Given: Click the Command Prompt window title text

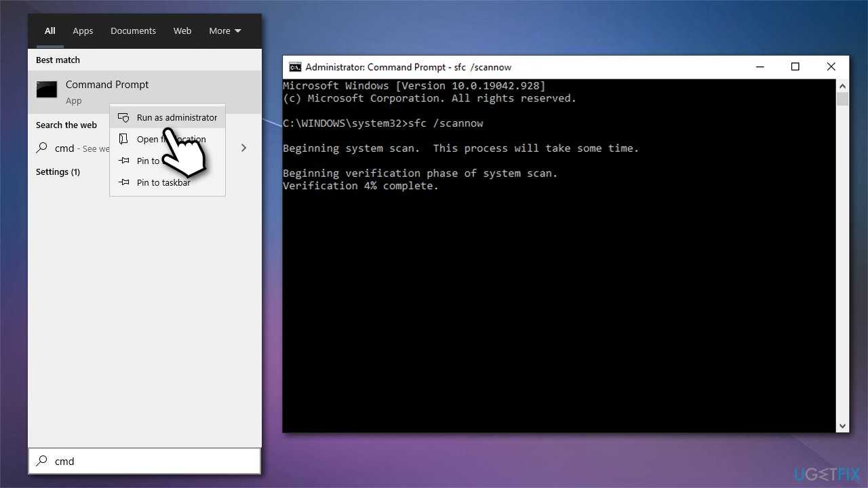Looking at the screenshot, I should (408, 67).
